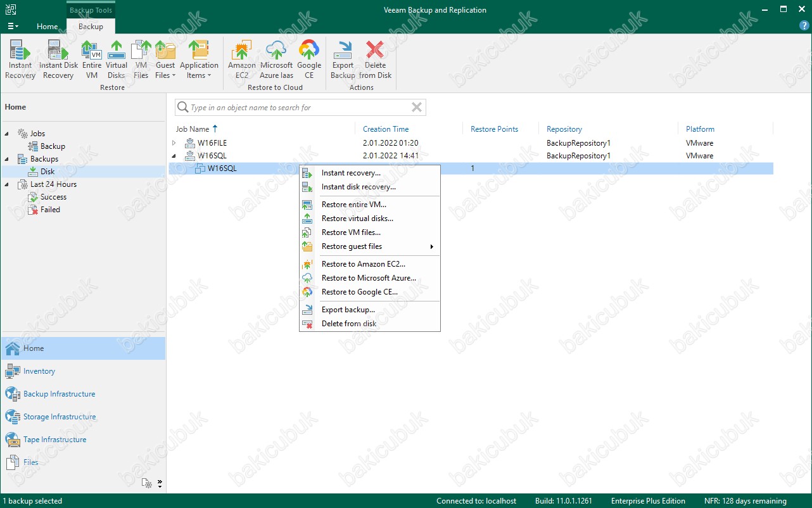Image resolution: width=812 pixels, height=508 pixels.
Task: Choose Restore entire VM from context menu
Action: pos(369,205)
